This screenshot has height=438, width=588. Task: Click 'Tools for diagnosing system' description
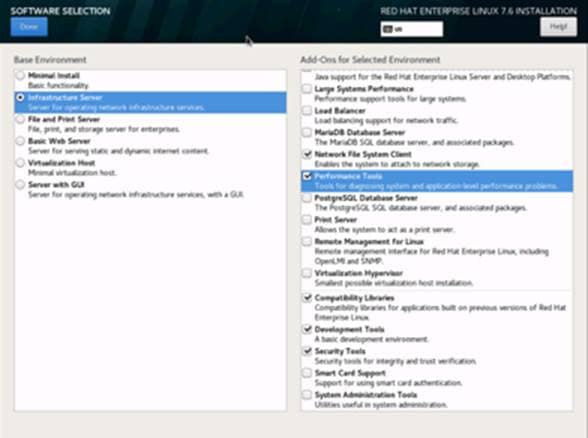point(436,186)
